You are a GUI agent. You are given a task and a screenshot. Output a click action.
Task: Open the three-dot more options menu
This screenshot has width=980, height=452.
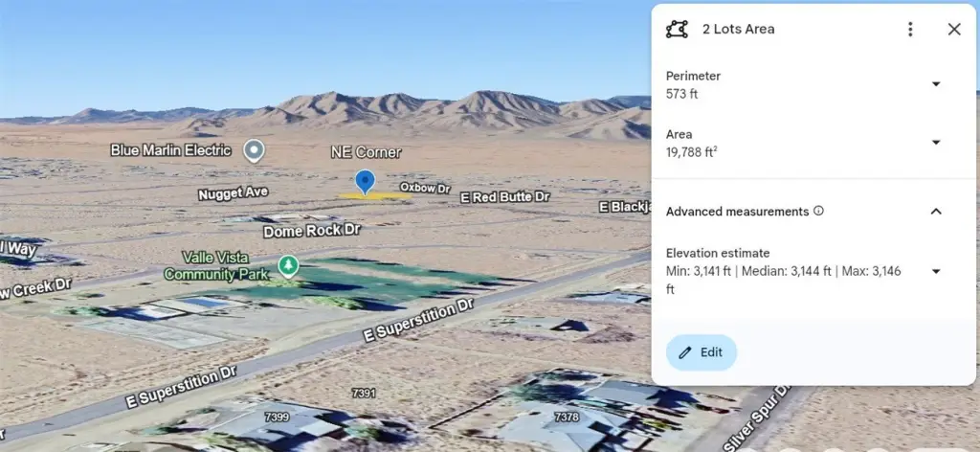pyautogui.click(x=910, y=29)
